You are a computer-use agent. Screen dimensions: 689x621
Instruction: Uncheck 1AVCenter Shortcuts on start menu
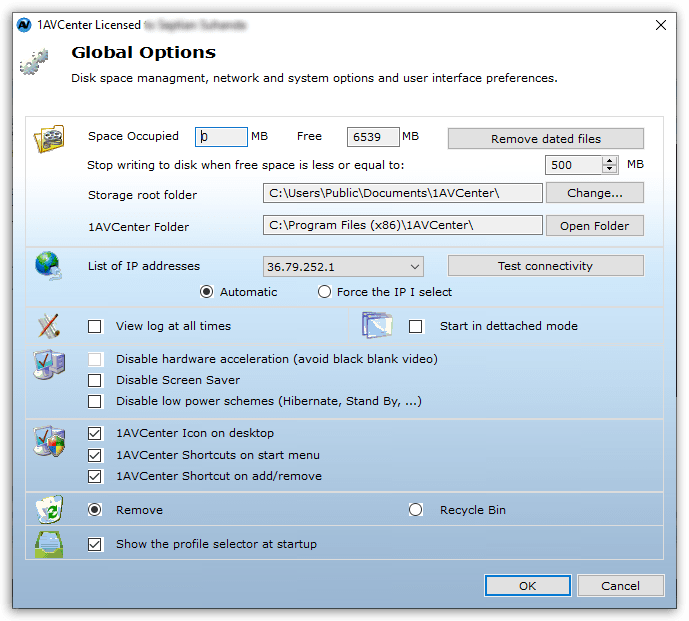[x=94, y=455]
